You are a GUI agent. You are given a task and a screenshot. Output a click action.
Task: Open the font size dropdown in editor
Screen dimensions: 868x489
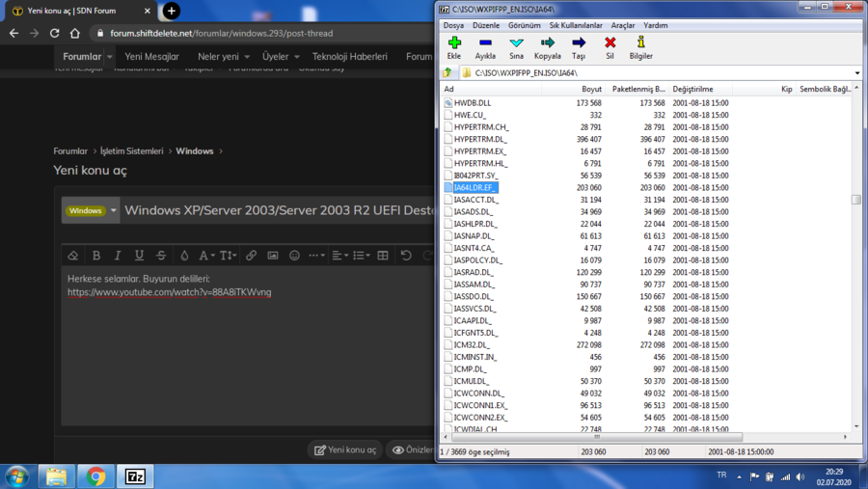coord(228,256)
